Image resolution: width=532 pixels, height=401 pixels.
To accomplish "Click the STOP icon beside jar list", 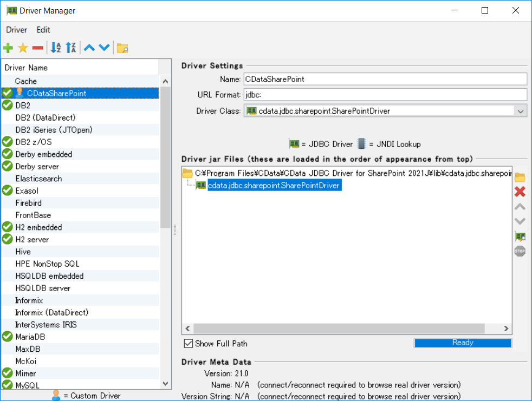I will point(520,251).
